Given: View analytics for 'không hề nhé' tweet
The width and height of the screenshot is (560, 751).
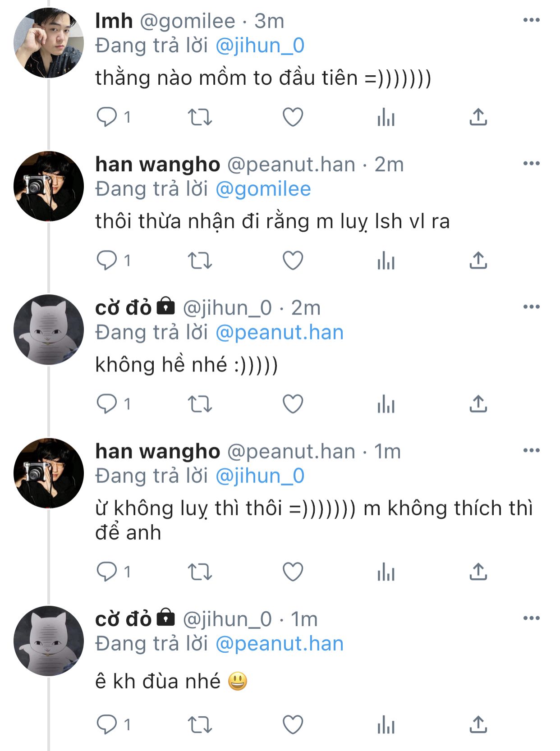Looking at the screenshot, I should 386,404.
